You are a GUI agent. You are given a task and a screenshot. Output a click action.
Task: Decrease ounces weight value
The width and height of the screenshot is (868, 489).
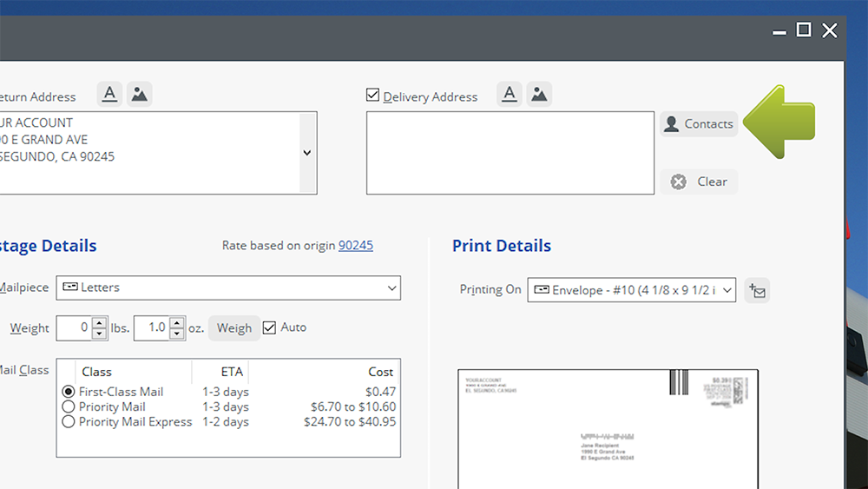(x=176, y=334)
